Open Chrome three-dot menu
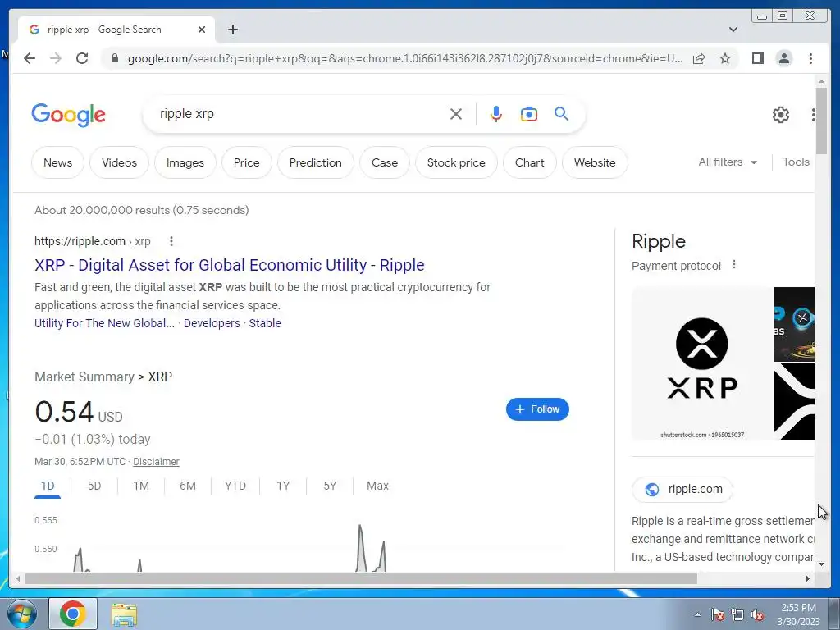The height and width of the screenshot is (630, 840). tap(810, 58)
